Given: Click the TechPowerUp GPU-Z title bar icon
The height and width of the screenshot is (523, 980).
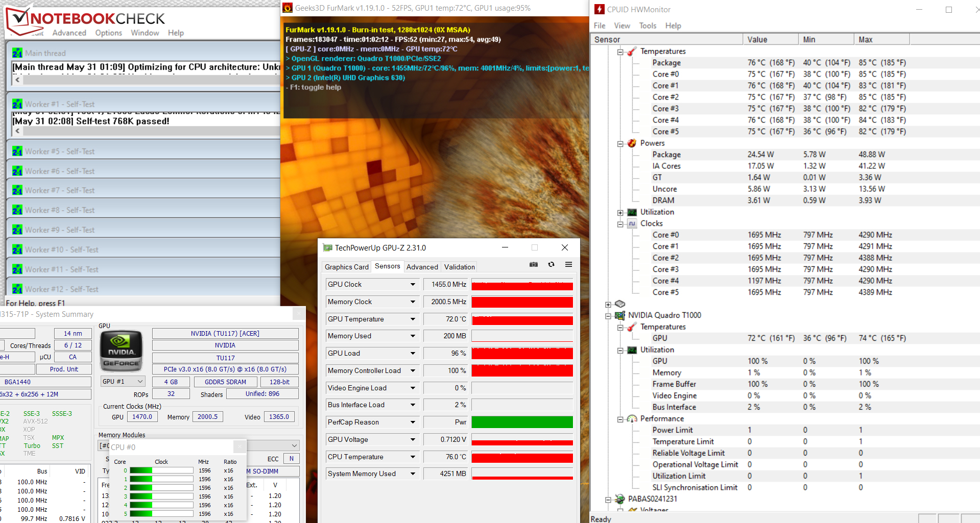Looking at the screenshot, I should pos(327,248).
